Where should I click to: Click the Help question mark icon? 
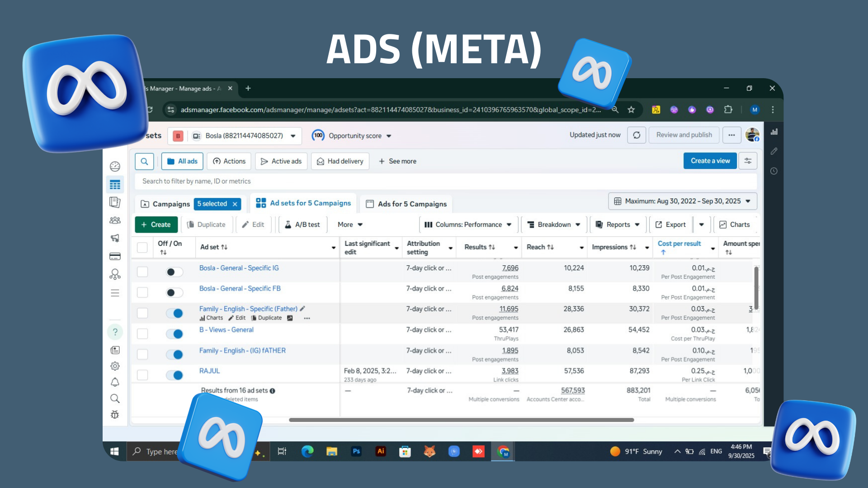(x=115, y=332)
